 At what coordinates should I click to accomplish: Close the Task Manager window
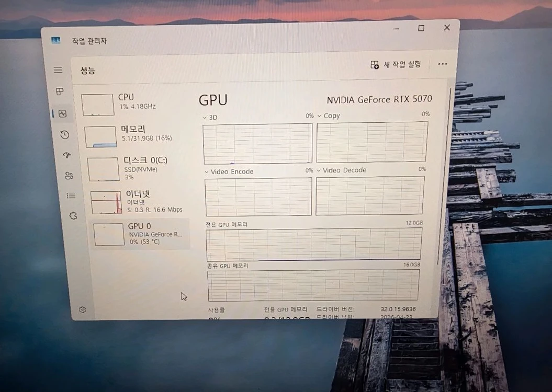click(x=447, y=27)
